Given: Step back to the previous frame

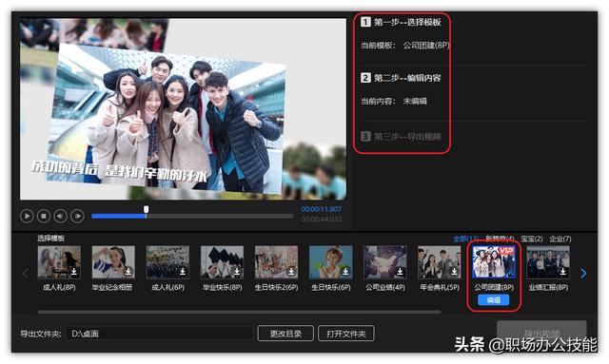Looking at the screenshot, I should point(60,216).
